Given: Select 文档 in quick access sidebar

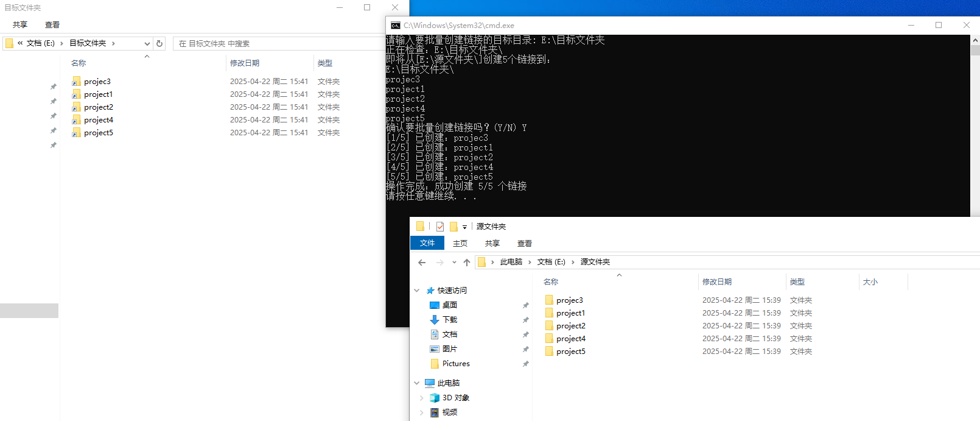Looking at the screenshot, I should [x=449, y=334].
